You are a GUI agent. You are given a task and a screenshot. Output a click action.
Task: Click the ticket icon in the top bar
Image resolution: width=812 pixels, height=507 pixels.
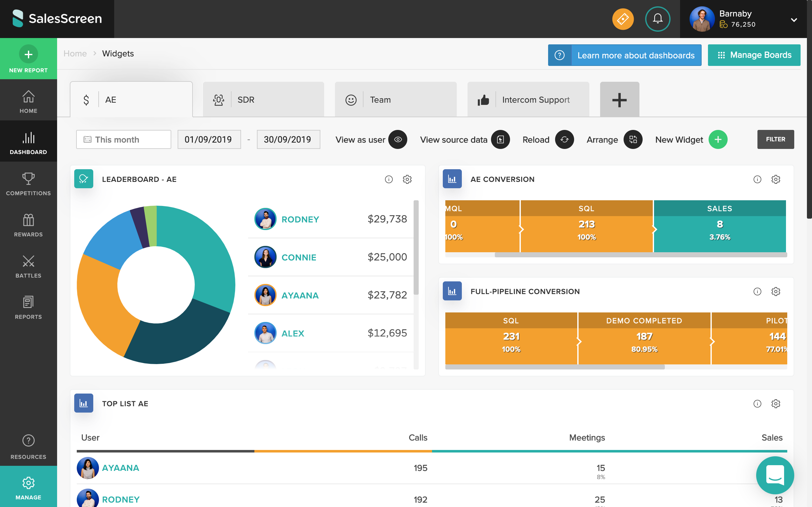pos(623,19)
